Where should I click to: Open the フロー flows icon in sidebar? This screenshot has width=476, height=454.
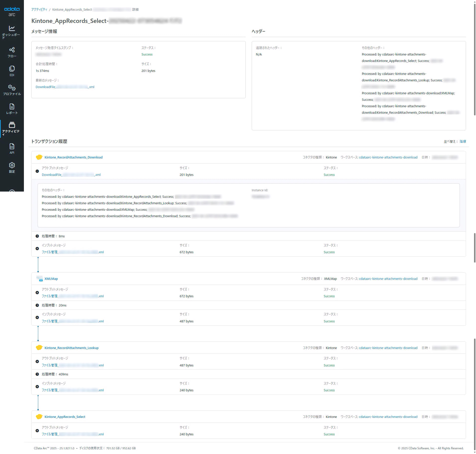(12, 50)
